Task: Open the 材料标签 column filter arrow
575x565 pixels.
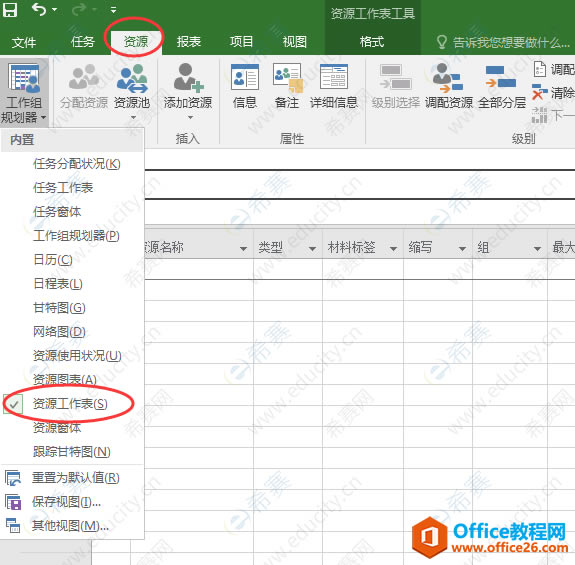Action: point(393,249)
